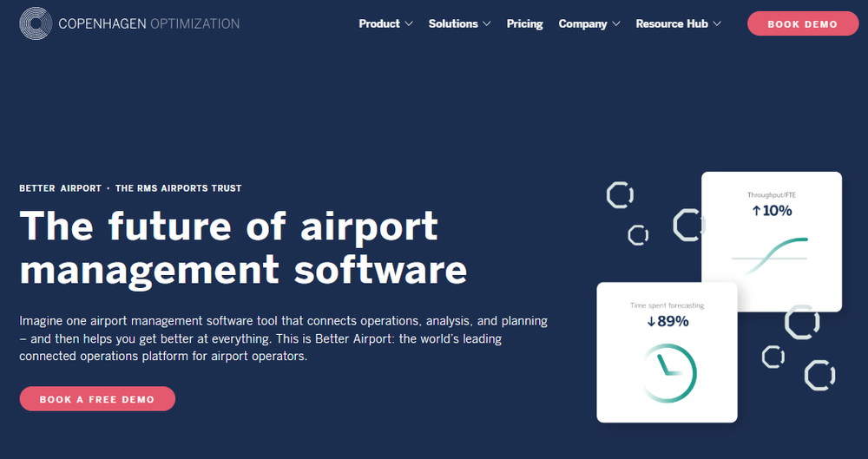The image size is (868, 459).
Task: Open the Copenhagen Optimization home link text
Action: coord(149,23)
